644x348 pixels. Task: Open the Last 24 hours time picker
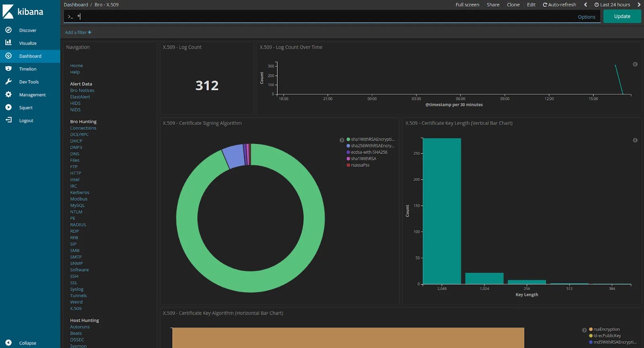point(612,5)
